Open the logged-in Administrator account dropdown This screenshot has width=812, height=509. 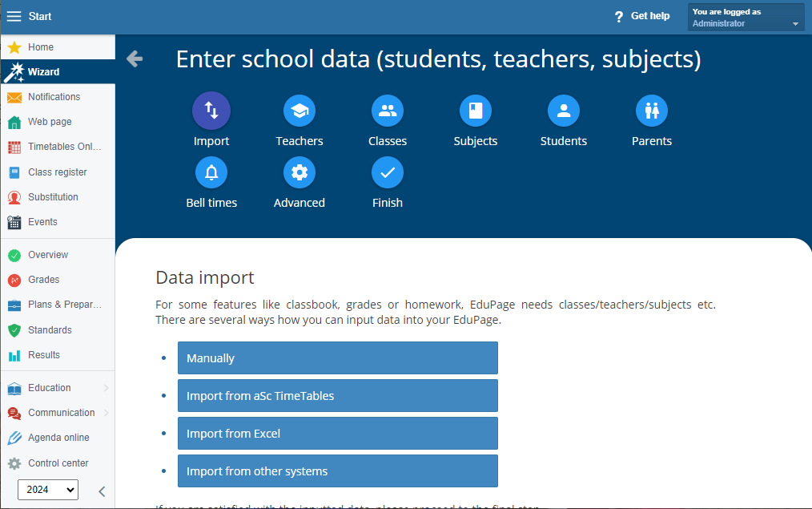coord(746,17)
